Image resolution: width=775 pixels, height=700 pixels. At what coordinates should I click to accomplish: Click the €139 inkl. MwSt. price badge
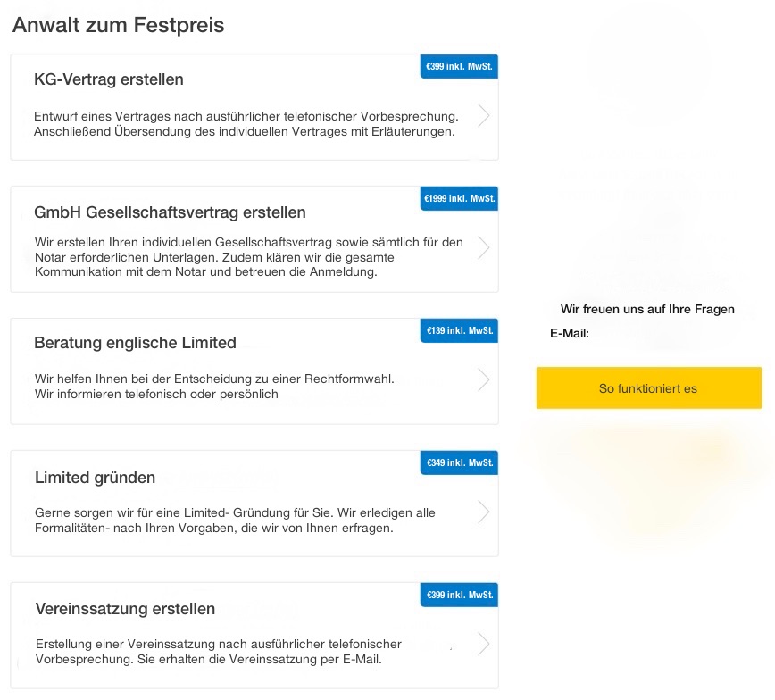pyautogui.click(x=459, y=330)
